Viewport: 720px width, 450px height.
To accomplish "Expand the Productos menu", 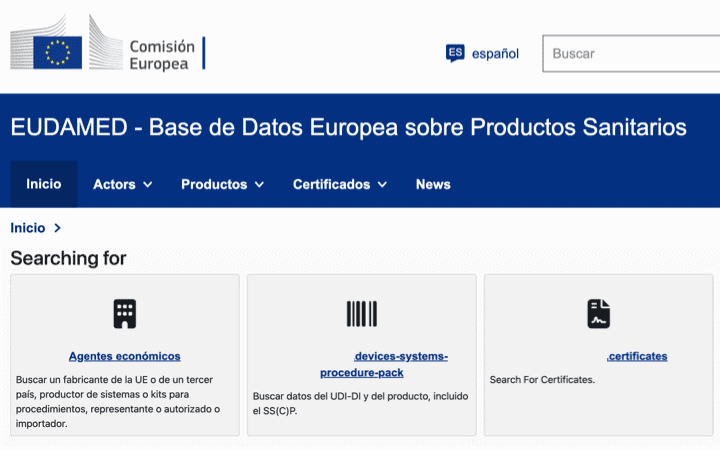I will point(222,184).
